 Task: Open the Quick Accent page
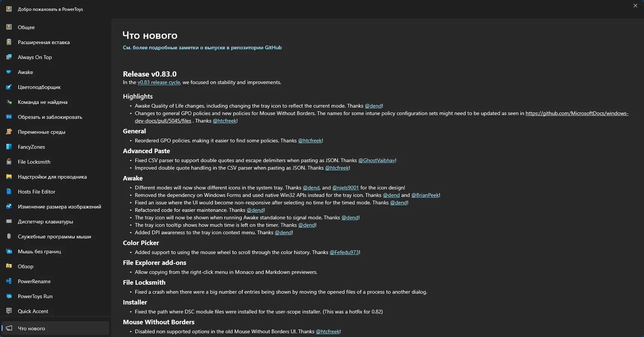click(33, 311)
